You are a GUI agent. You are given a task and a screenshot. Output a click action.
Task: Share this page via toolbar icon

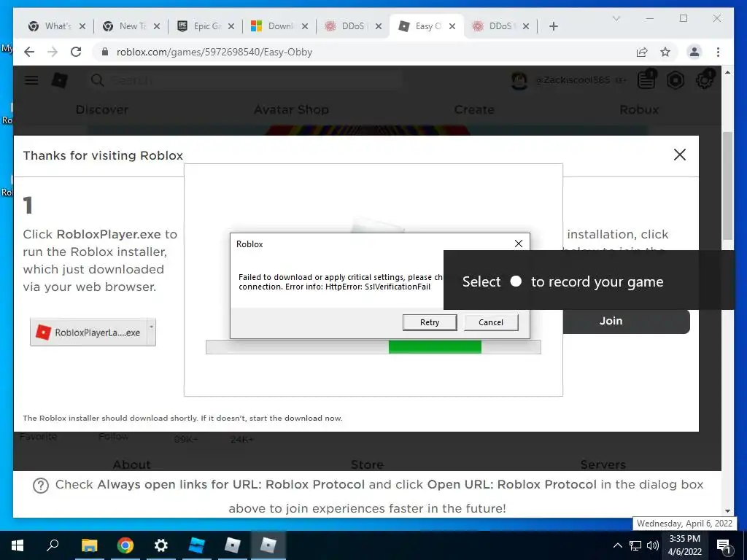point(642,52)
